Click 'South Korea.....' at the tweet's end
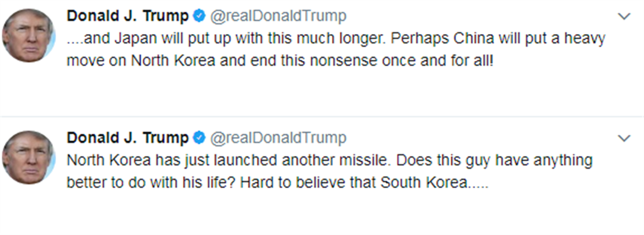This screenshot has height=235, width=644. click(x=434, y=183)
